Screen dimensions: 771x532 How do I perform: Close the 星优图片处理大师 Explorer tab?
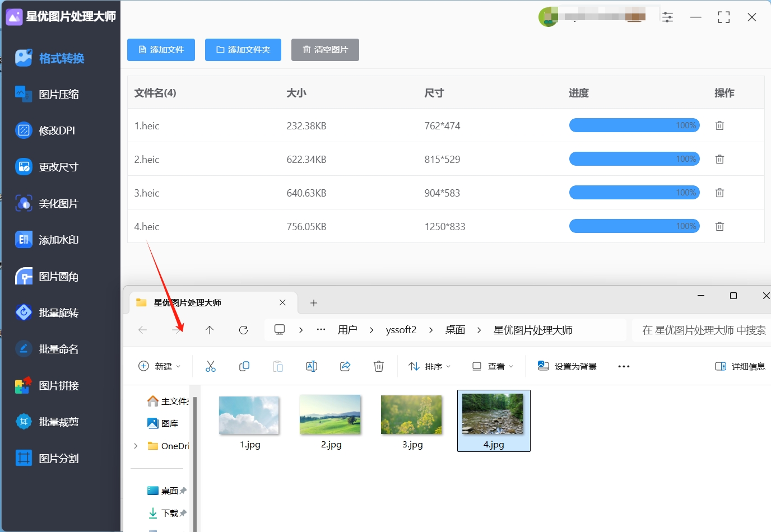[282, 302]
